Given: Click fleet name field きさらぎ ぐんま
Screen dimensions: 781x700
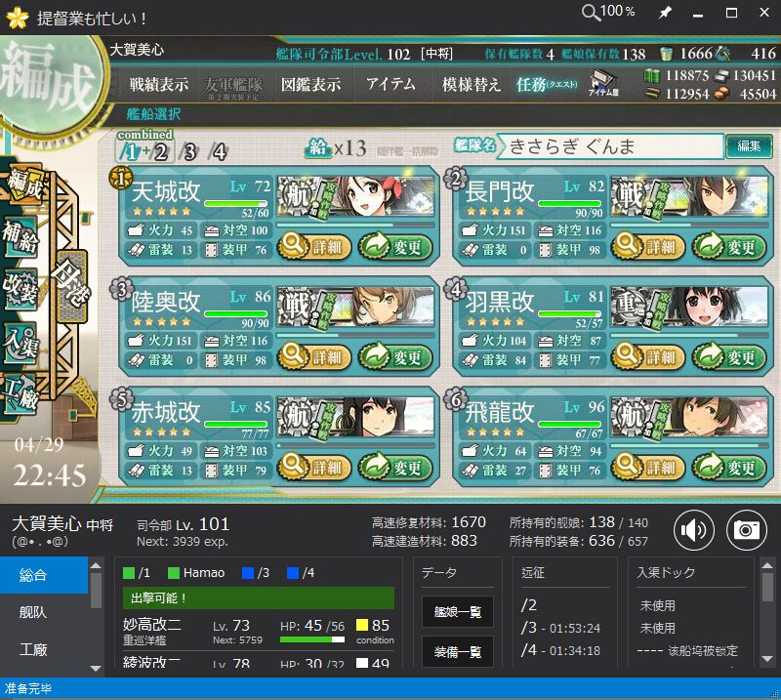Looking at the screenshot, I should pos(611,146).
